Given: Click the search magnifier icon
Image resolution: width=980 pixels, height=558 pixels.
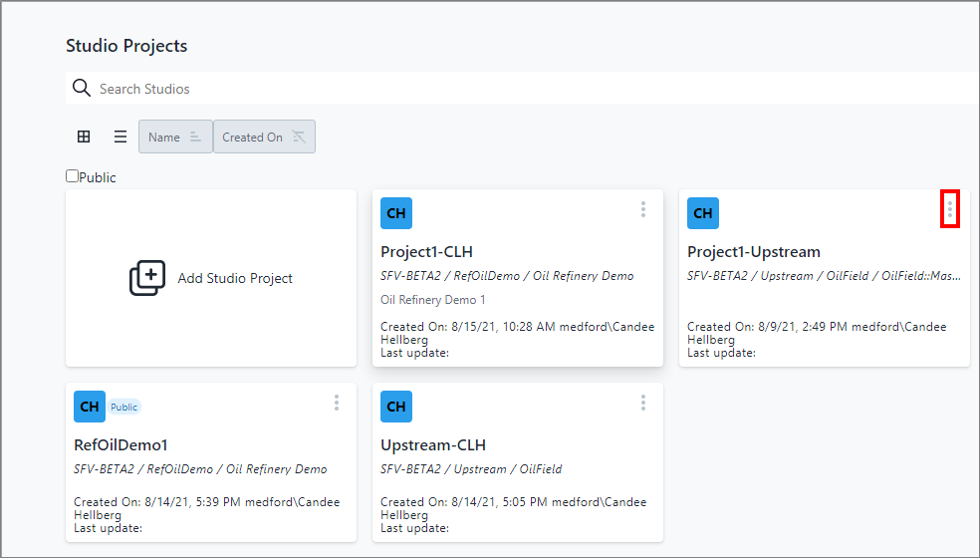Looking at the screenshot, I should (x=82, y=89).
